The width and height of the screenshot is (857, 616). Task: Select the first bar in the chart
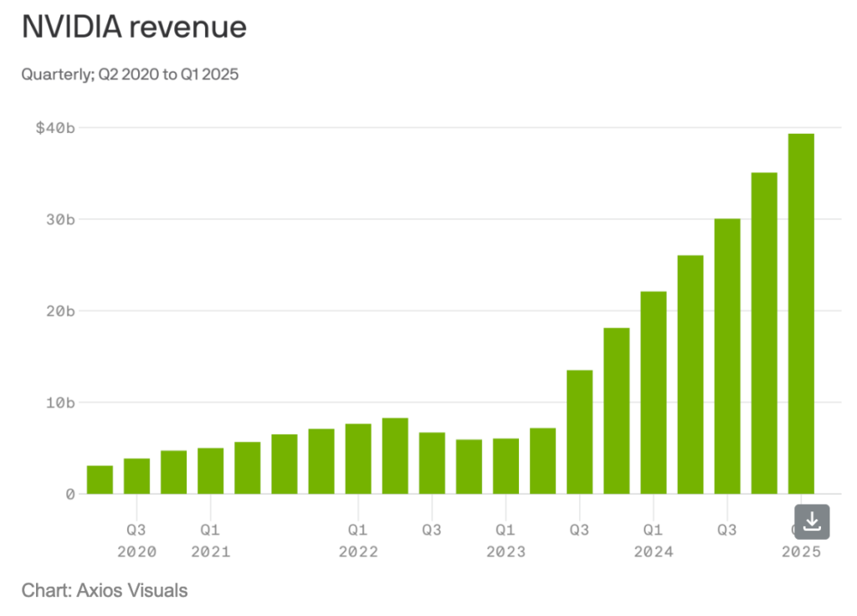coord(100,480)
